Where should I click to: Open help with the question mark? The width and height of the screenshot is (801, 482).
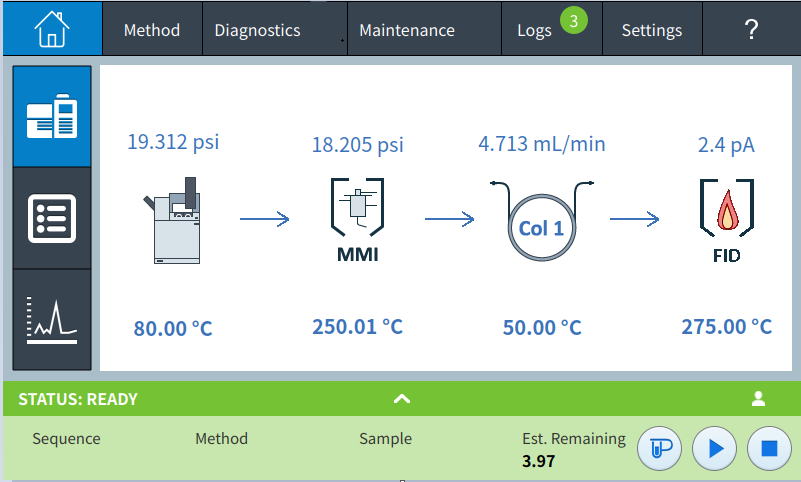(x=751, y=30)
